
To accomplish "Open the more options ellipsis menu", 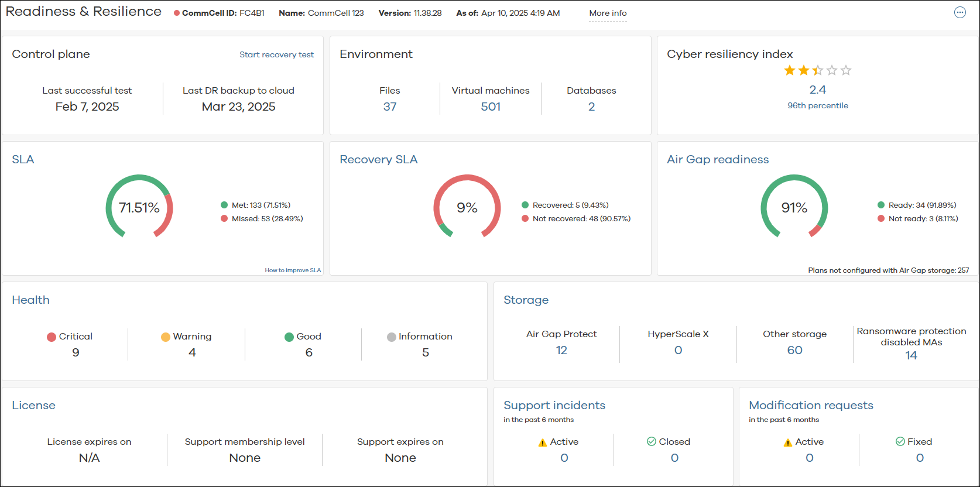I will (960, 13).
